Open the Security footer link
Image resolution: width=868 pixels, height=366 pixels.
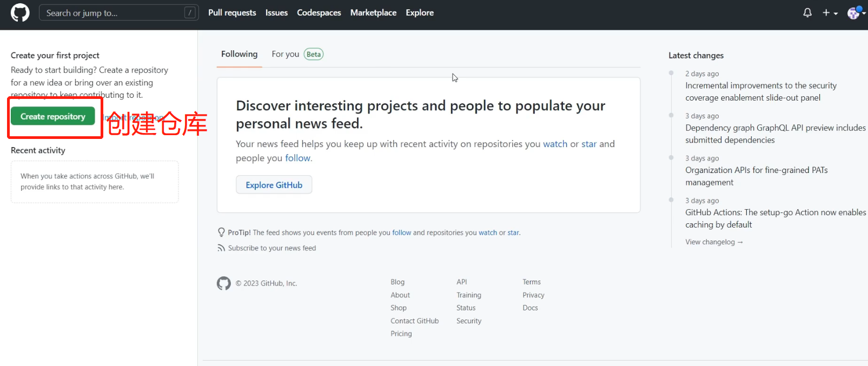[469, 321]
